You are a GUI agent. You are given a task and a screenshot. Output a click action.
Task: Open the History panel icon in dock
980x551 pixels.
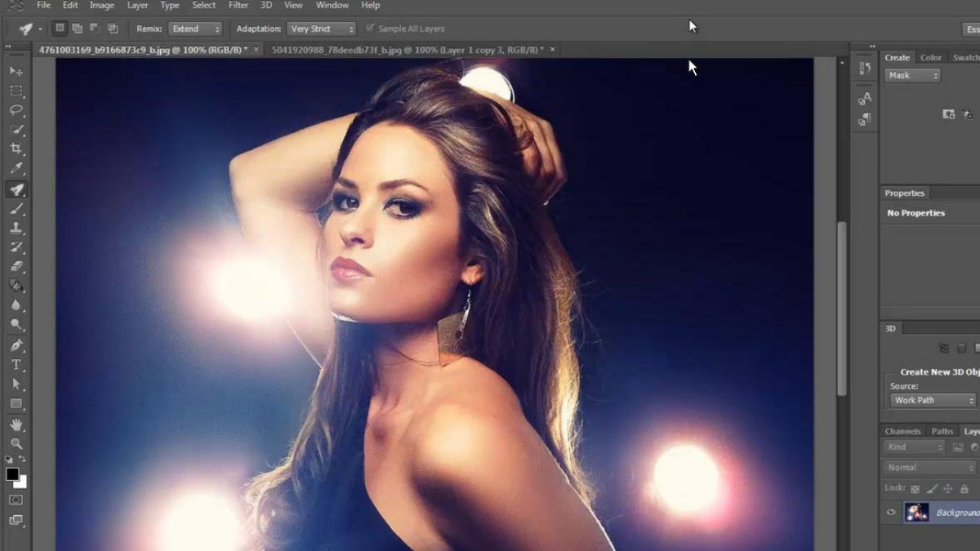(865, 69)
